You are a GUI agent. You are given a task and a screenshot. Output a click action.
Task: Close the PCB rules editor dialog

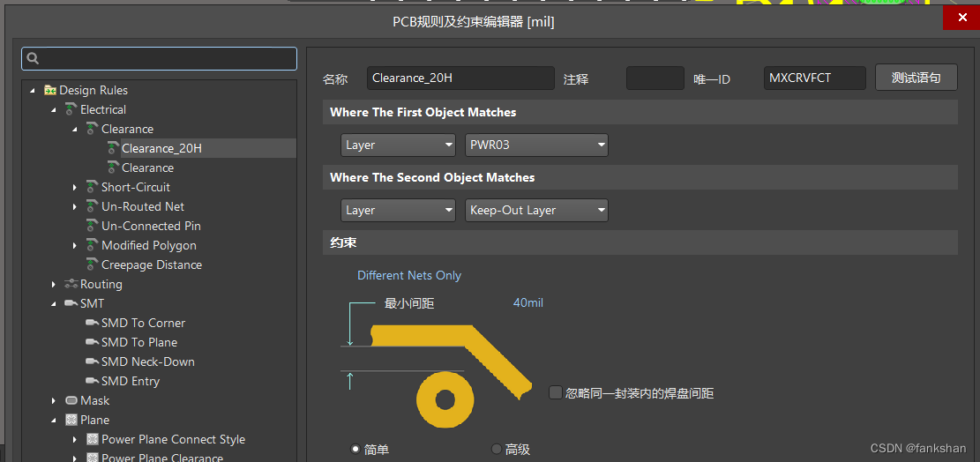tap(961, 19)
